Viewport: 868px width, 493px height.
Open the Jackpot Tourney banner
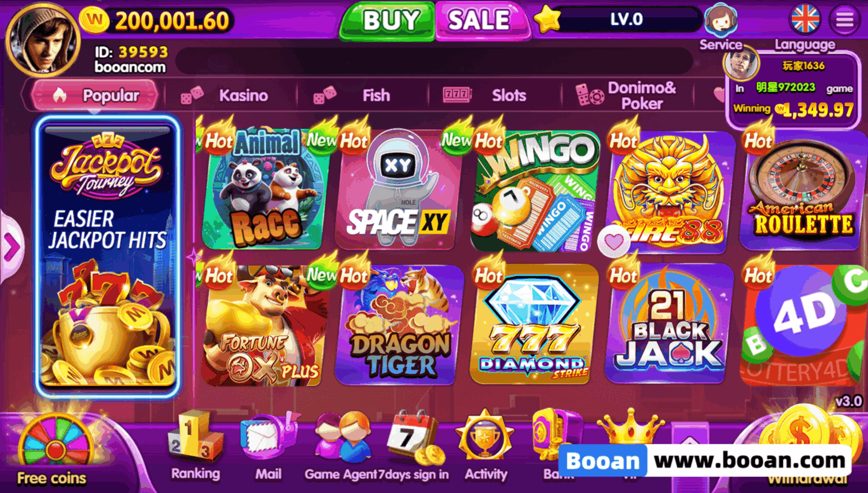(x=108, y=256)
